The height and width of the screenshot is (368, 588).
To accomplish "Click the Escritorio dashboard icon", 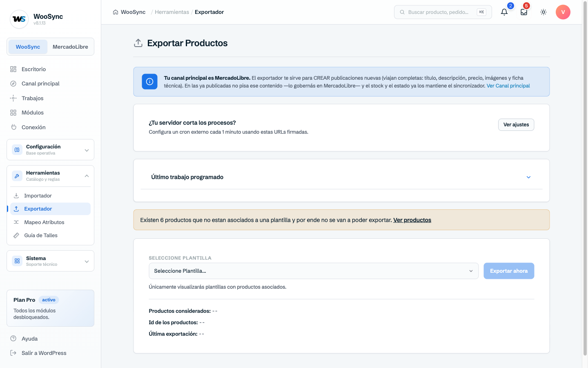I will coord(13,69).
